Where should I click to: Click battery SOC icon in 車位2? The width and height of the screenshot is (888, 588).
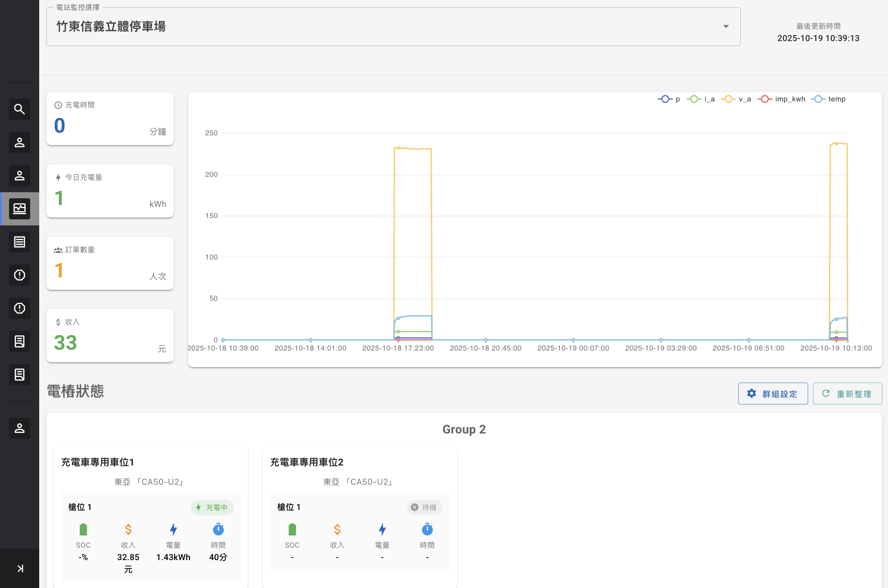pos(292,530)
